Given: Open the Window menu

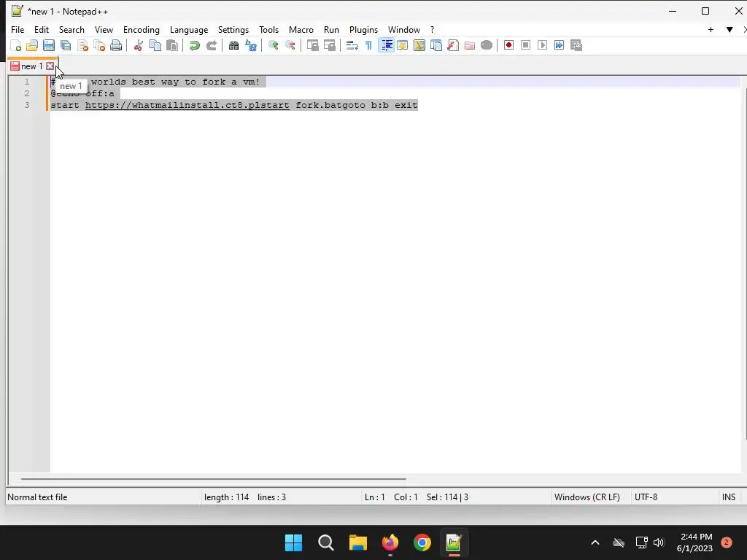Looking at the screenshot, I should click(x=404, y=29).
